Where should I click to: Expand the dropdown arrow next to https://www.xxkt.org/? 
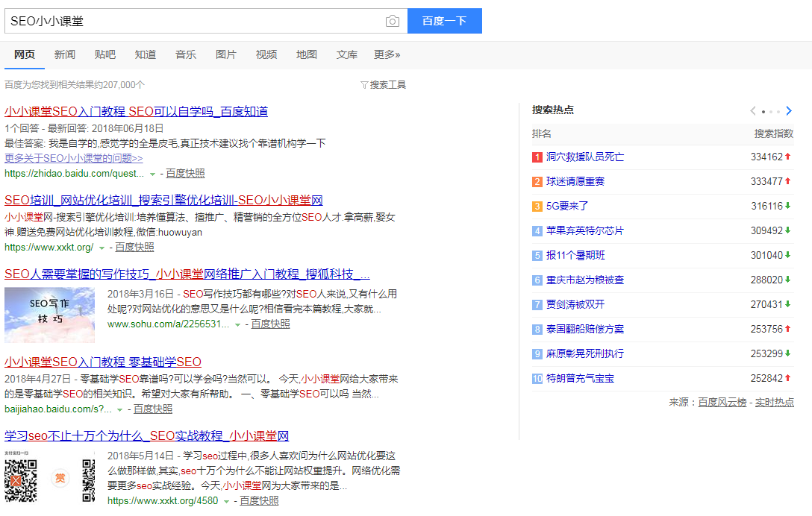[102, 248]
